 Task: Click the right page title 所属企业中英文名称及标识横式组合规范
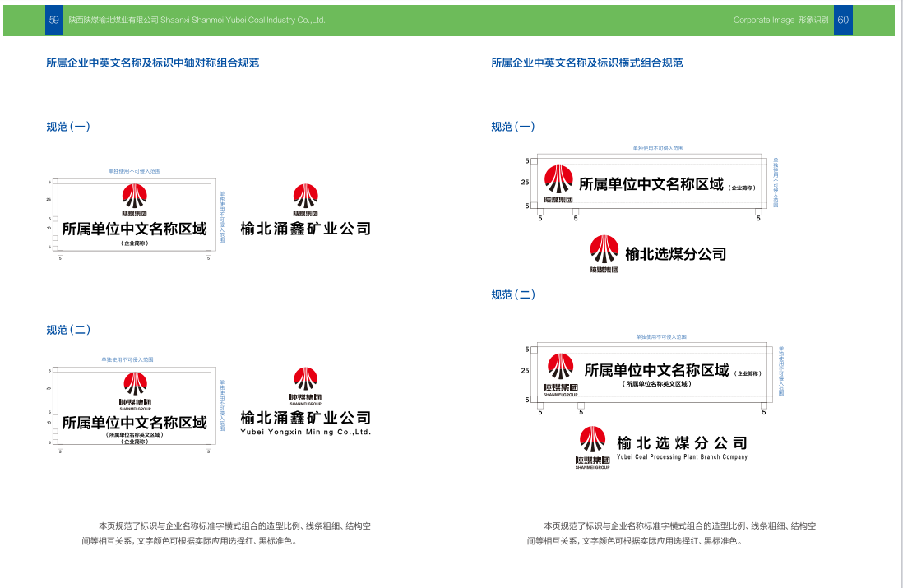[586, 63]
